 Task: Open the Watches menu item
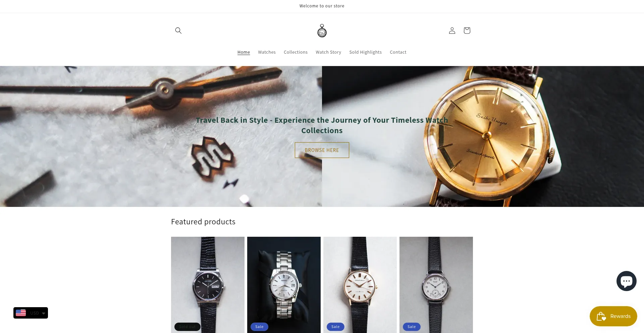coord(267,52)
